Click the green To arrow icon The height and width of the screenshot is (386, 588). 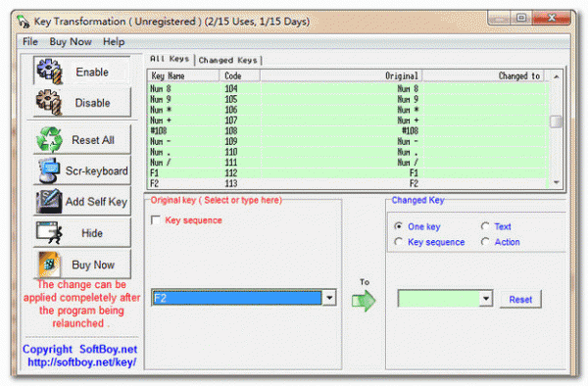pyautogui.click(x=364, y=301)
